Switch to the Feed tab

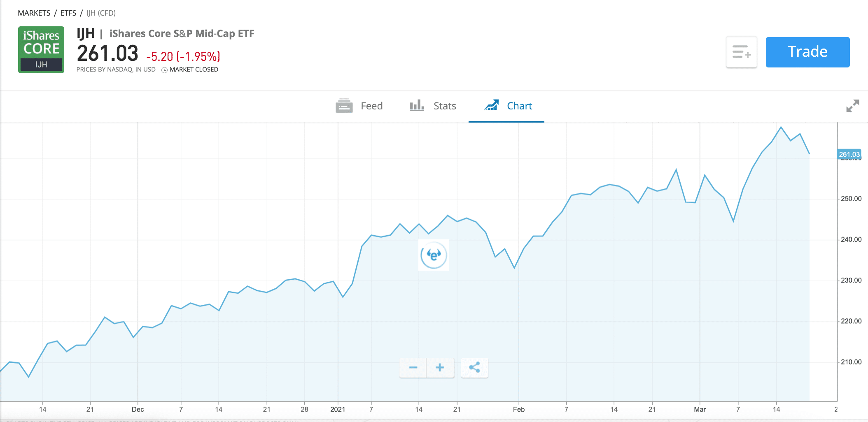click(x=371, y=106)
